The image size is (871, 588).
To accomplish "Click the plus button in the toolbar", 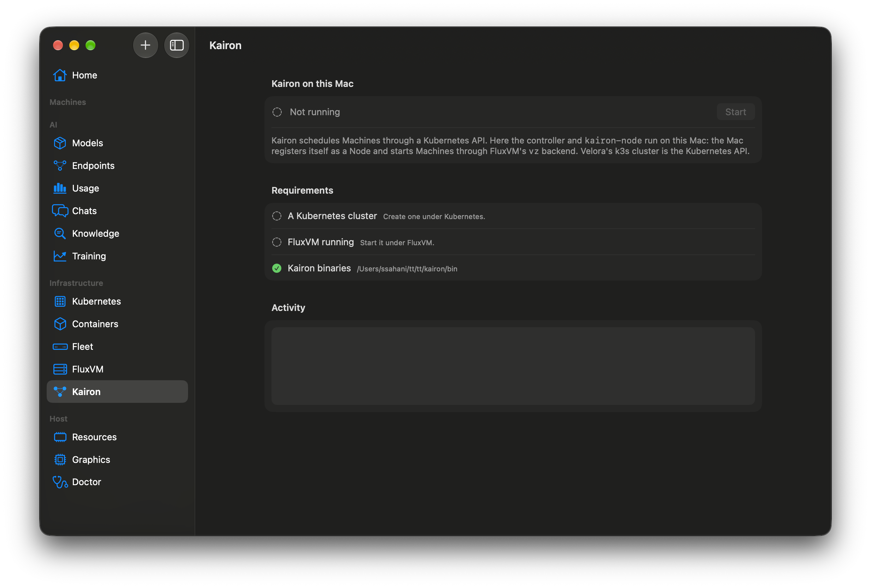I will (145, 45).
